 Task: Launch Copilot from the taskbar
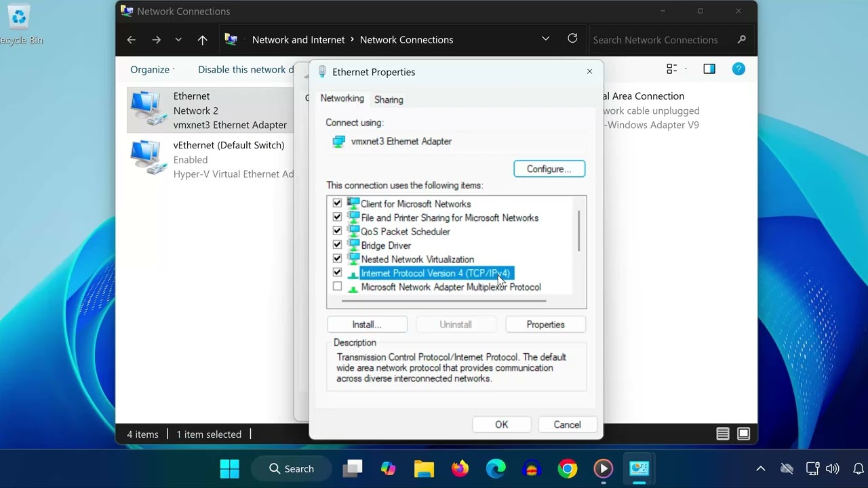[388, 468]
